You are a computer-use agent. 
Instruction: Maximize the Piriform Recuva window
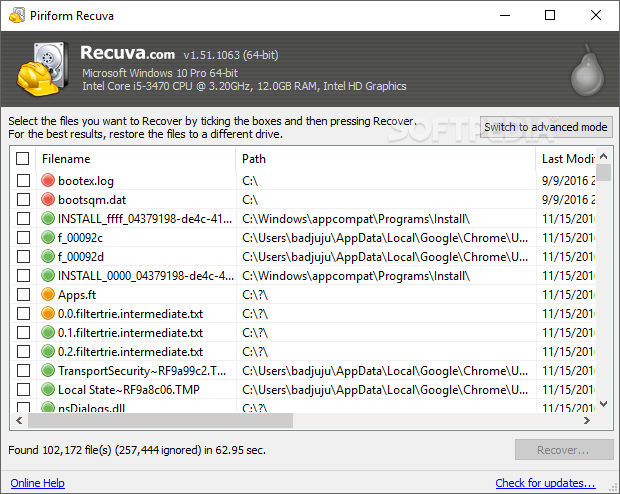(550, 15)
